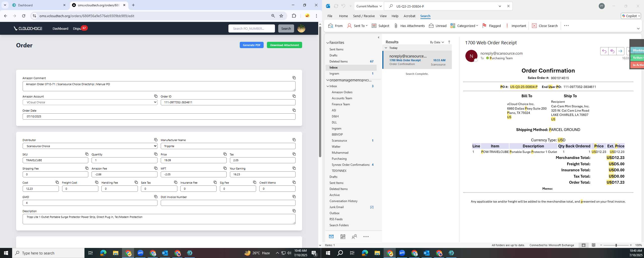This screenshot has height=258, width=644.
Task: Switch to Outlook reading view layout
Action: [x=593, y=245]
